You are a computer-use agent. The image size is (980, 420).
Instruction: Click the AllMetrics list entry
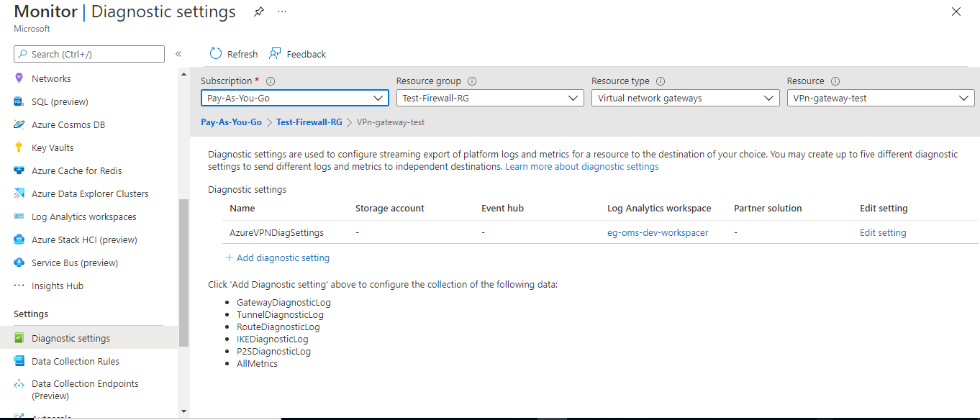point(257,363)
